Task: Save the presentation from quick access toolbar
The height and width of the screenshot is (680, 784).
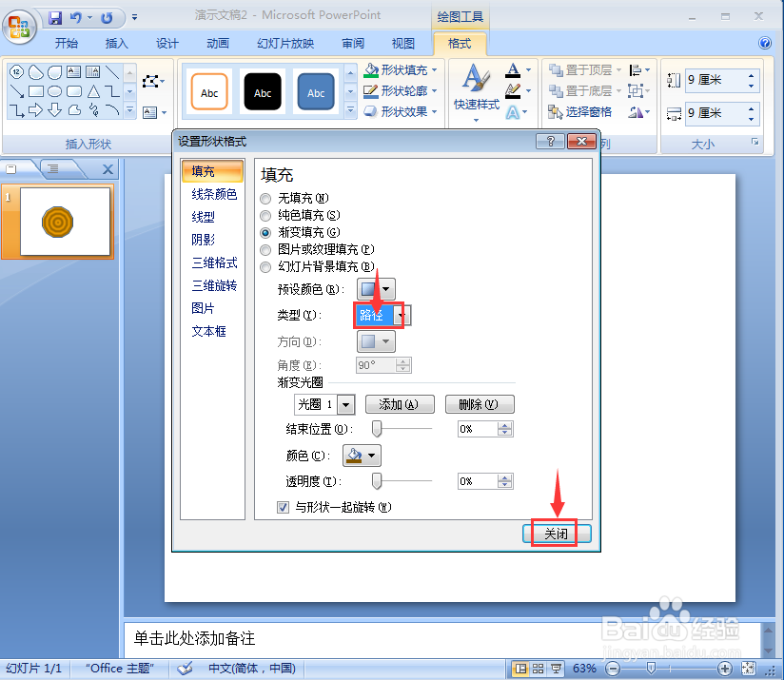Action: (x=54, y=18)
